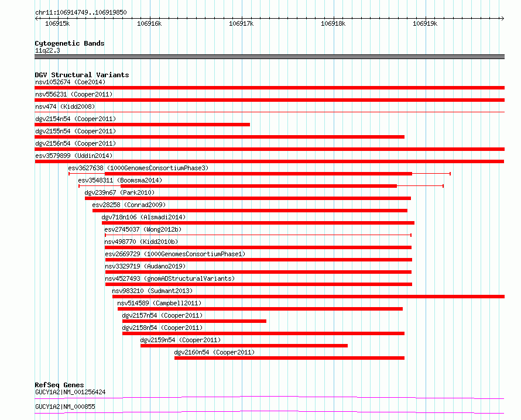Click the 106916k ruler tick label
This screenshot has width=521, height=420.
click(x=149, y=23)
